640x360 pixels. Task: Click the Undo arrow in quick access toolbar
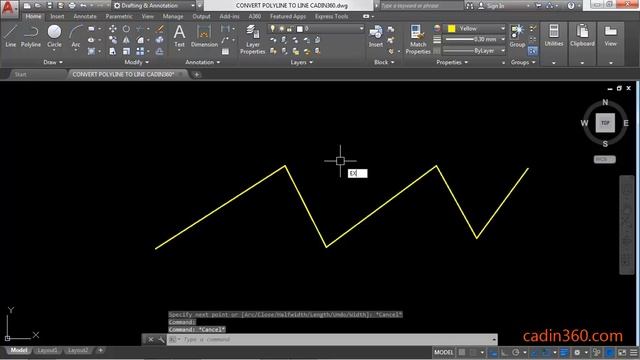click(x=83, y=6)
